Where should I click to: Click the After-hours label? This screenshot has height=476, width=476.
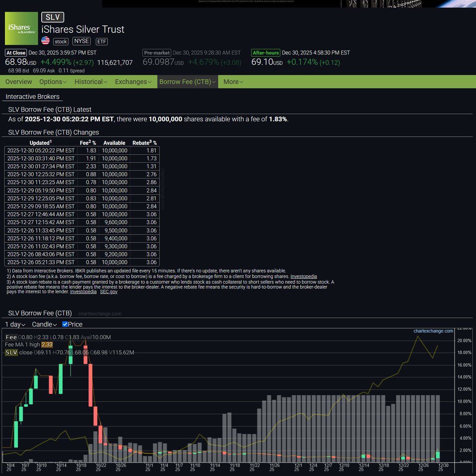[x=266, y=53]
